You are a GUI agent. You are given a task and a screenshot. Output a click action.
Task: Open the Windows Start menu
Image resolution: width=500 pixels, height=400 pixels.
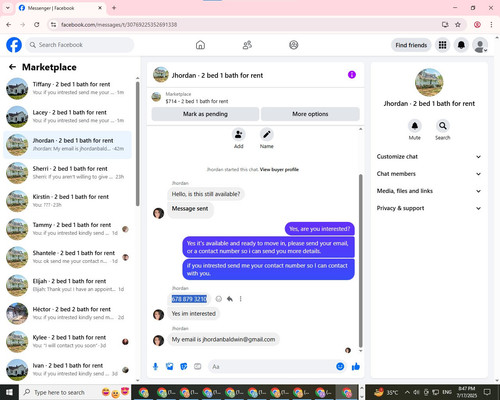coord(9,392)
